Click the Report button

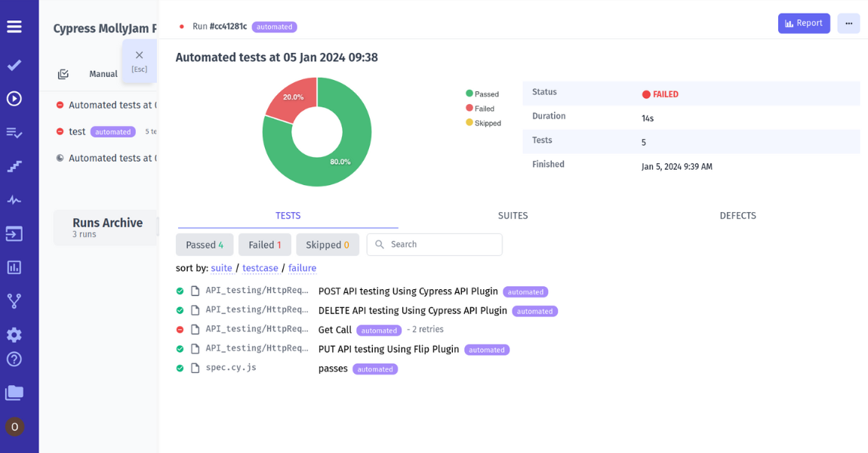804,23
